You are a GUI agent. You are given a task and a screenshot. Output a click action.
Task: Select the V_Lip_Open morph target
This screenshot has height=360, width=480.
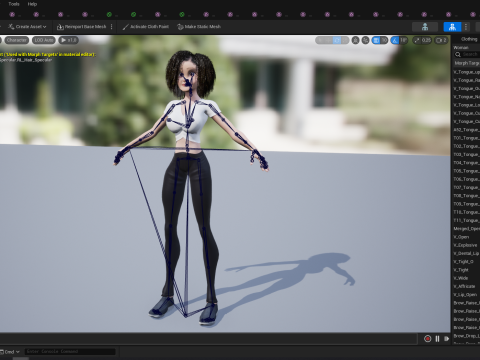466,295
